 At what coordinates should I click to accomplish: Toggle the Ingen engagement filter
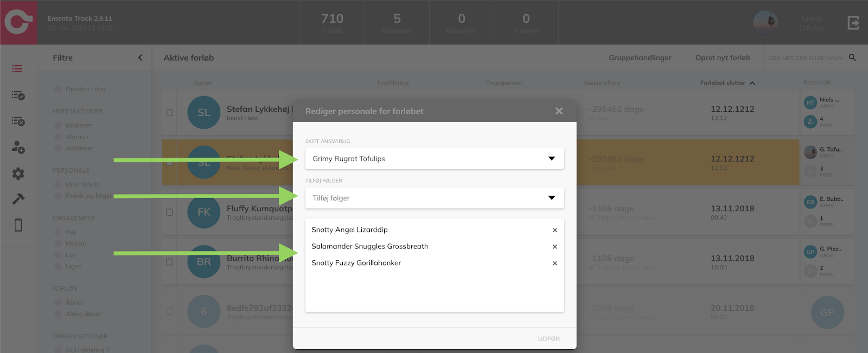point(58,267)
